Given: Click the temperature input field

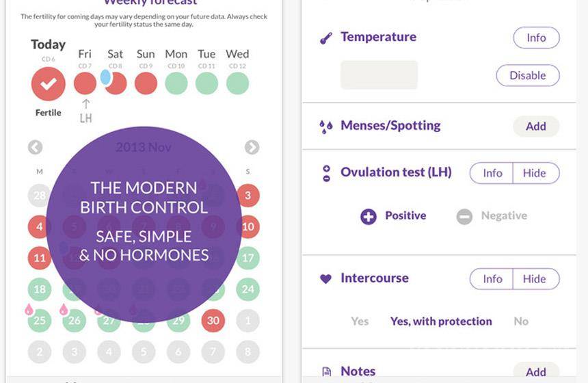Looking at the screenshot, I should 379,75.
